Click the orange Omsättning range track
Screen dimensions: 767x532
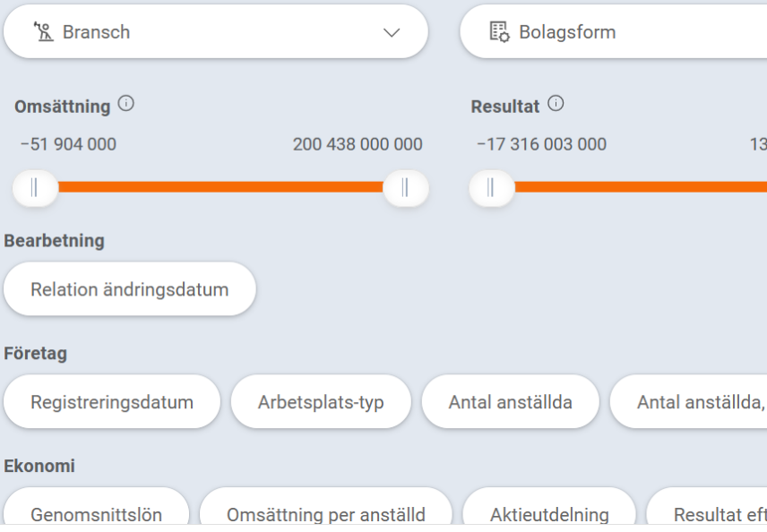tap(220, 187)
